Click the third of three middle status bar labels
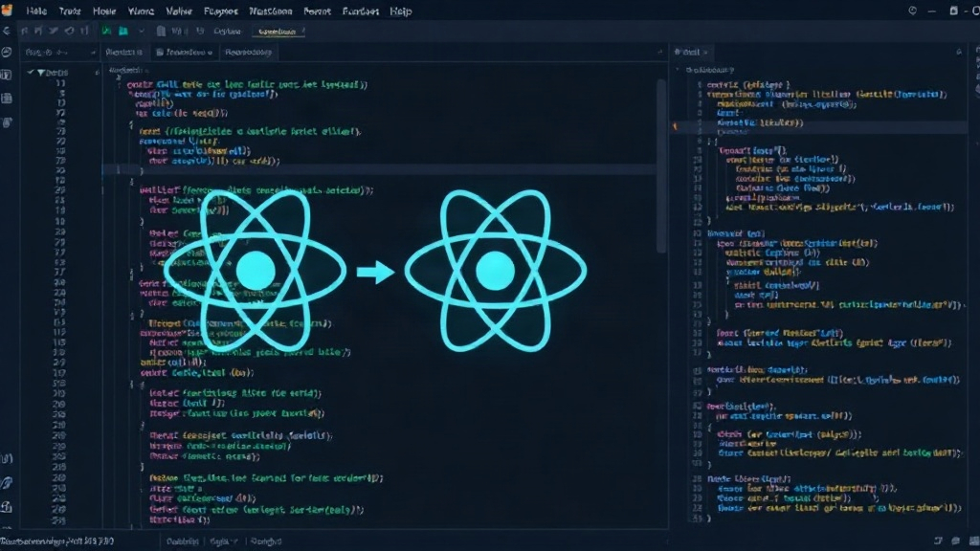The width and height of the screenshot is (980, 551). pyautogui.click(x=266, y=541)
